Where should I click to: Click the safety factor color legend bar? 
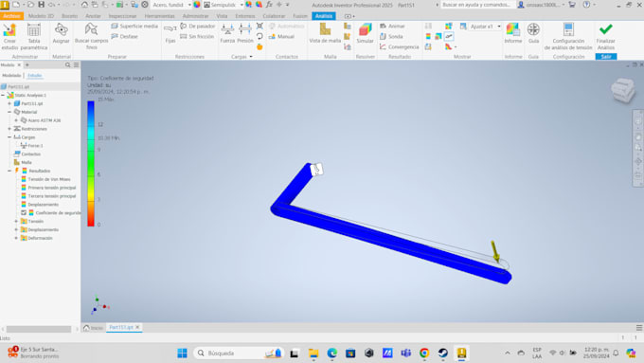(91, 163)
